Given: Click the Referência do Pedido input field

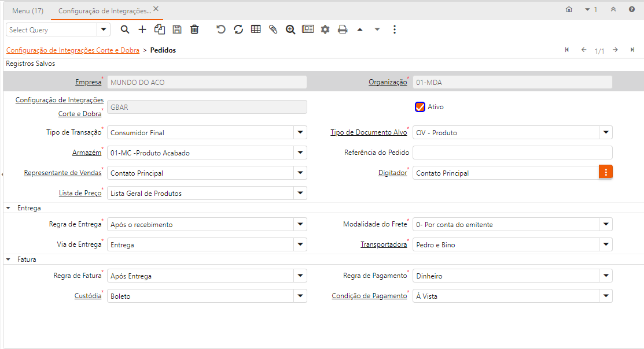Looking at the screenshot, I should click(512, 153).
